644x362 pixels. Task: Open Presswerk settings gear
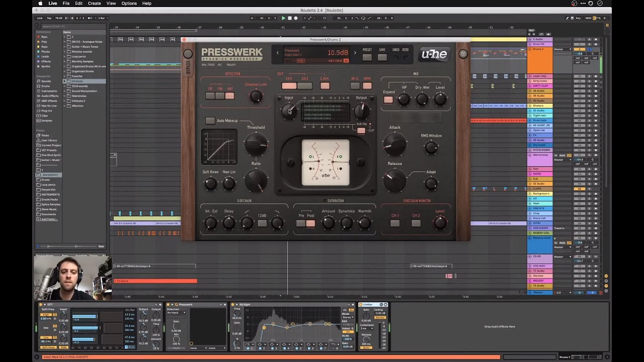[x=463, y=54]
